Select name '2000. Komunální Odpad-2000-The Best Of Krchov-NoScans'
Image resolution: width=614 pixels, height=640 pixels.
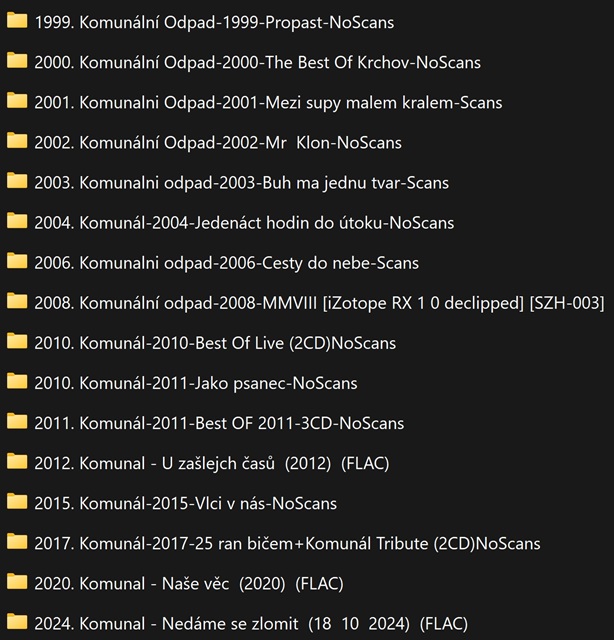[x=258, y=62]
